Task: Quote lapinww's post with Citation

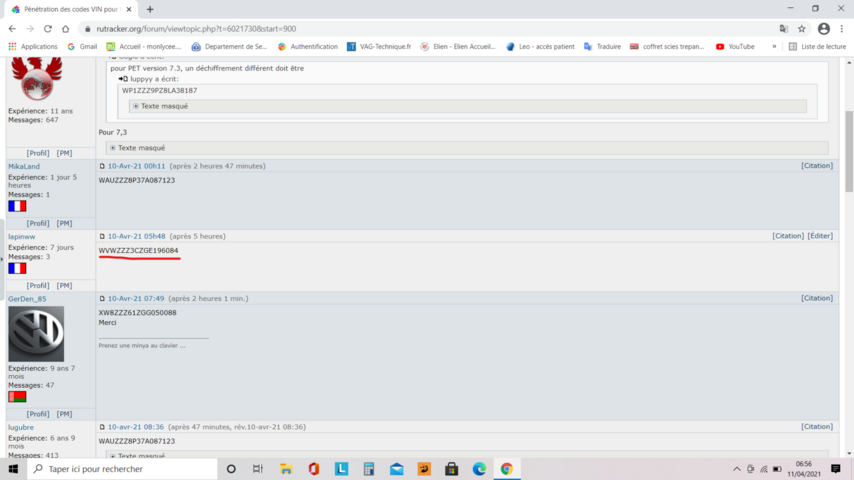Action: (788, 236)
